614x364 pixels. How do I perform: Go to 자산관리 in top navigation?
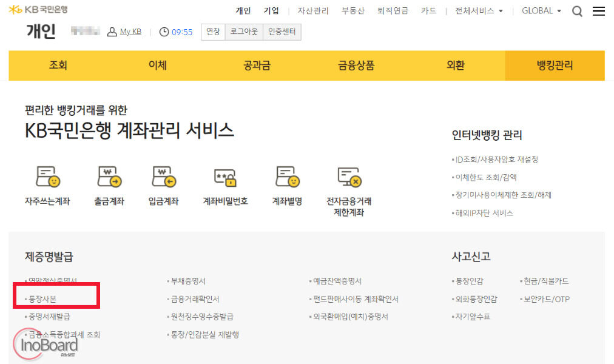pyautogui.click(x=313, y=11)
